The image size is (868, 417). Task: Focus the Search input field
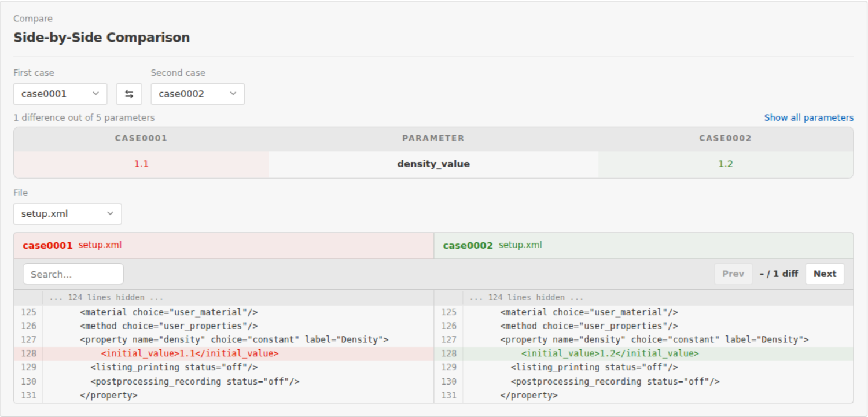click(x=73, y=274)
